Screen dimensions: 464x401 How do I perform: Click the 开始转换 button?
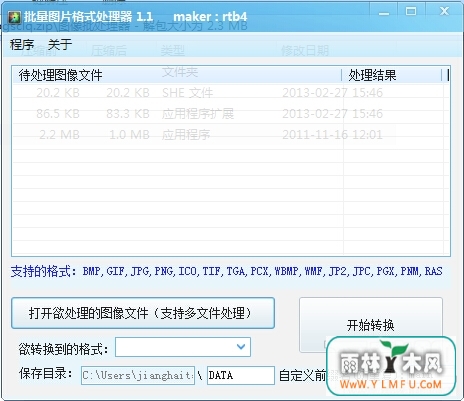coord(371,325)
